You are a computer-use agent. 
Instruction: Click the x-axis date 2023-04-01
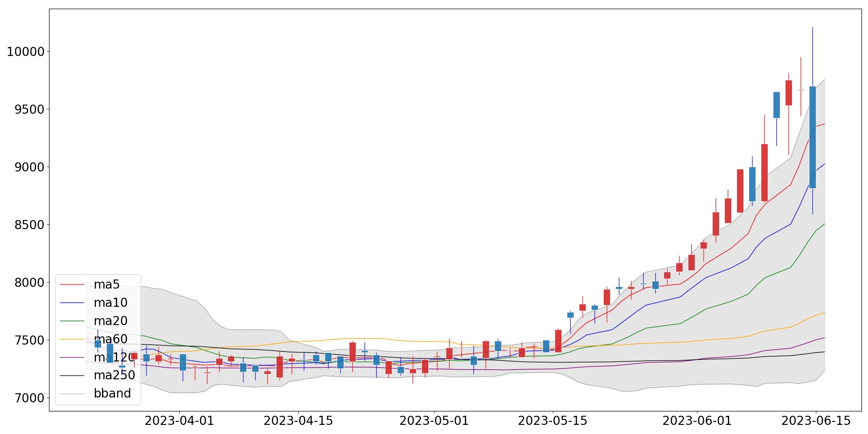pyautogui.click(x=179, y=421)
